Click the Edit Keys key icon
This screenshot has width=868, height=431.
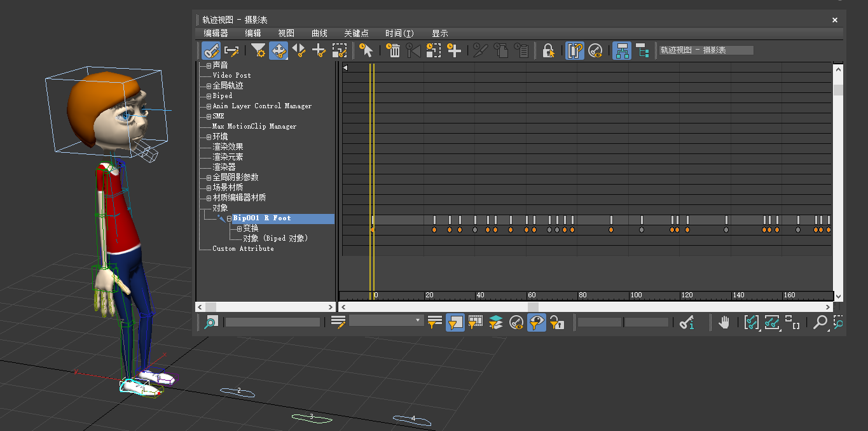211,50
